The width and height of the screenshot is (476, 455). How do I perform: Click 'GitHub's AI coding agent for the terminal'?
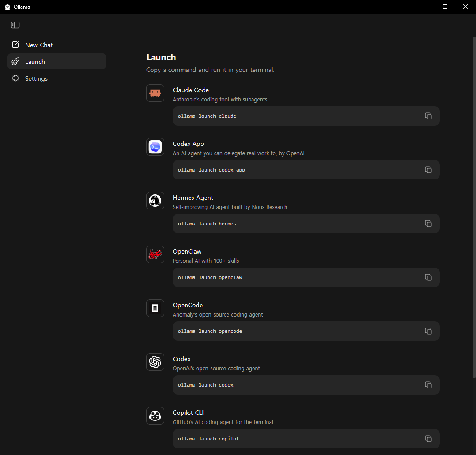223,422
